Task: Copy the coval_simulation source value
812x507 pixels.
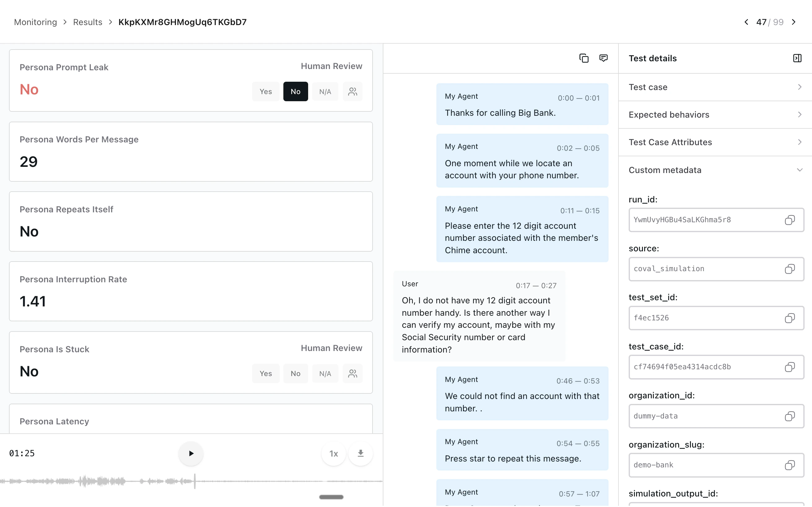Action: tap(790, 269)
